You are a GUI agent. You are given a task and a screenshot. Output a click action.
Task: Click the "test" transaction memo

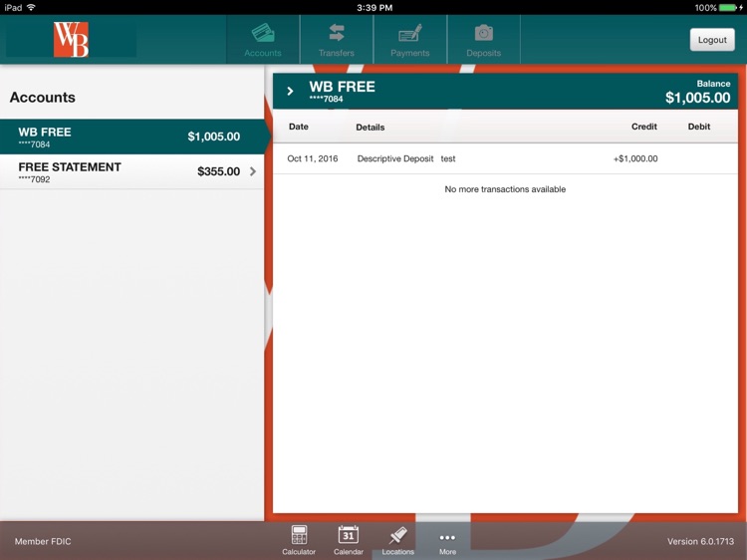point(448,158)
